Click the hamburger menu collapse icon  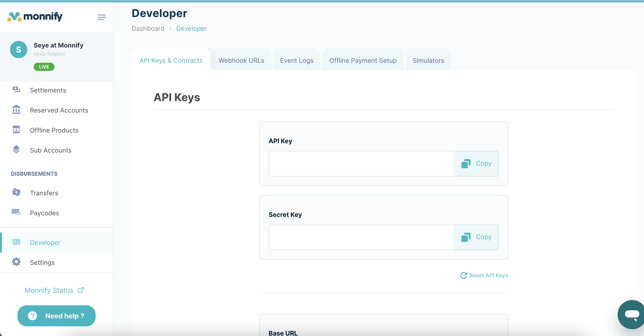(102, 17)
